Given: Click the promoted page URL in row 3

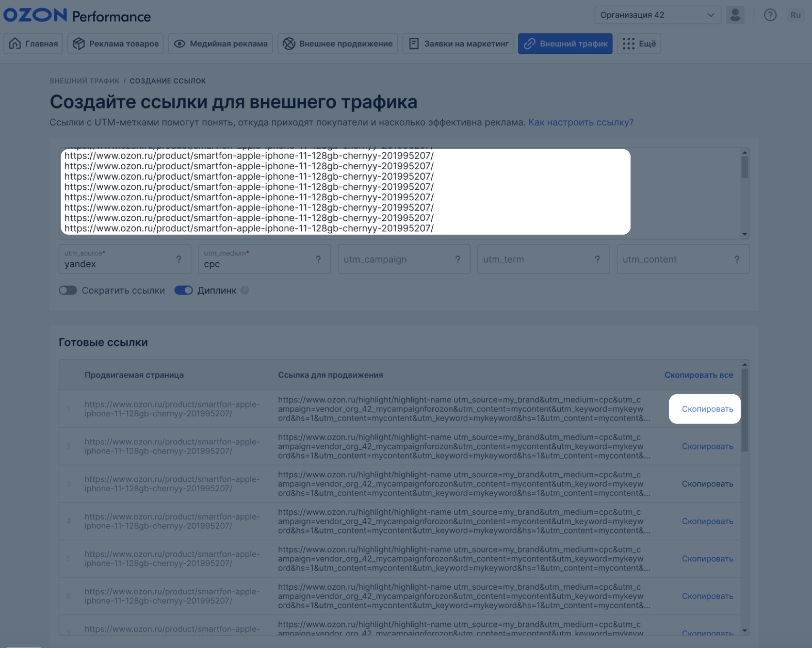Looking at the screenshot, I should tap(172, 484).
